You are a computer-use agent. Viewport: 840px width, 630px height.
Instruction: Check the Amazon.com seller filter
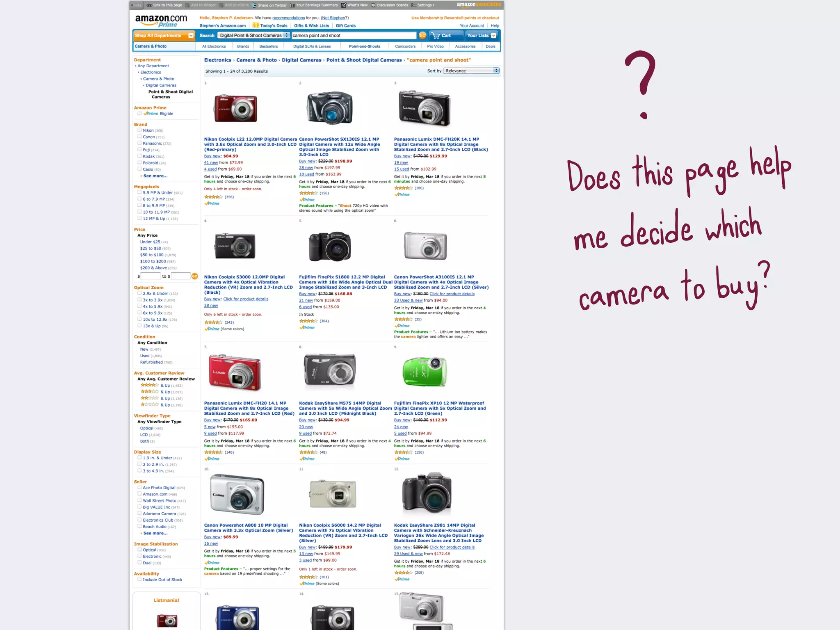(x=139, y=494)
